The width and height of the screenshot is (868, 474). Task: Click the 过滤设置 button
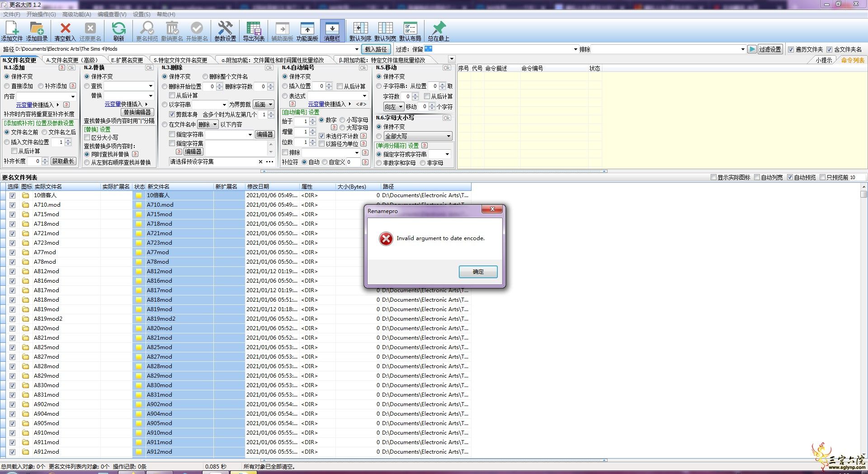(x=770, y=49)
